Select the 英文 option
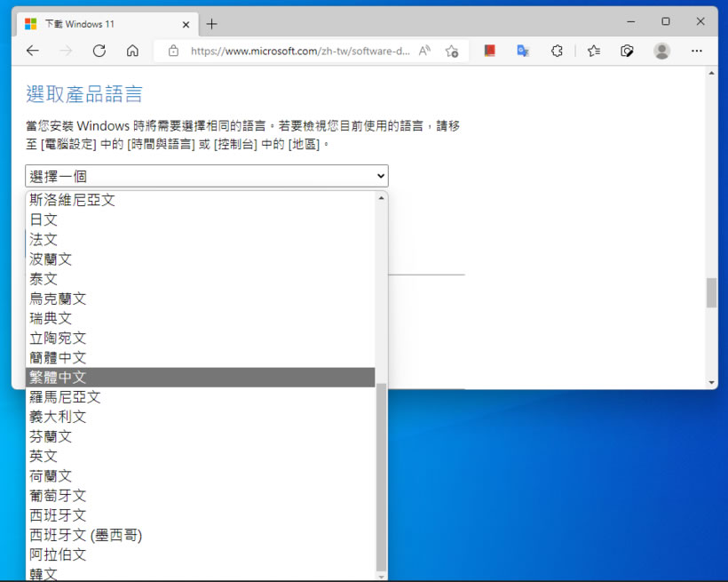Viewport: 728px width, 582px height. (x=200, y=456)
